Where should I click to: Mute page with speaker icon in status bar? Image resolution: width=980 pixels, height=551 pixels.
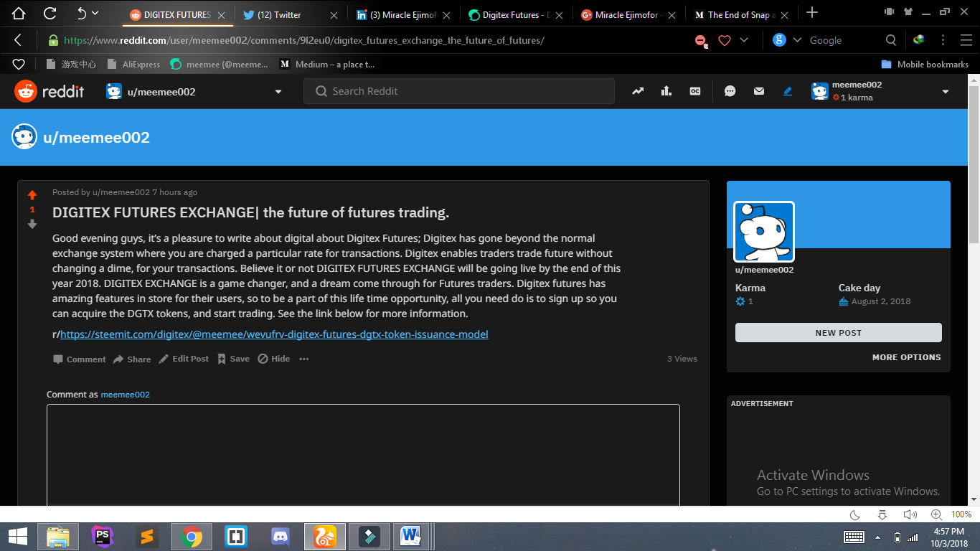910,514
